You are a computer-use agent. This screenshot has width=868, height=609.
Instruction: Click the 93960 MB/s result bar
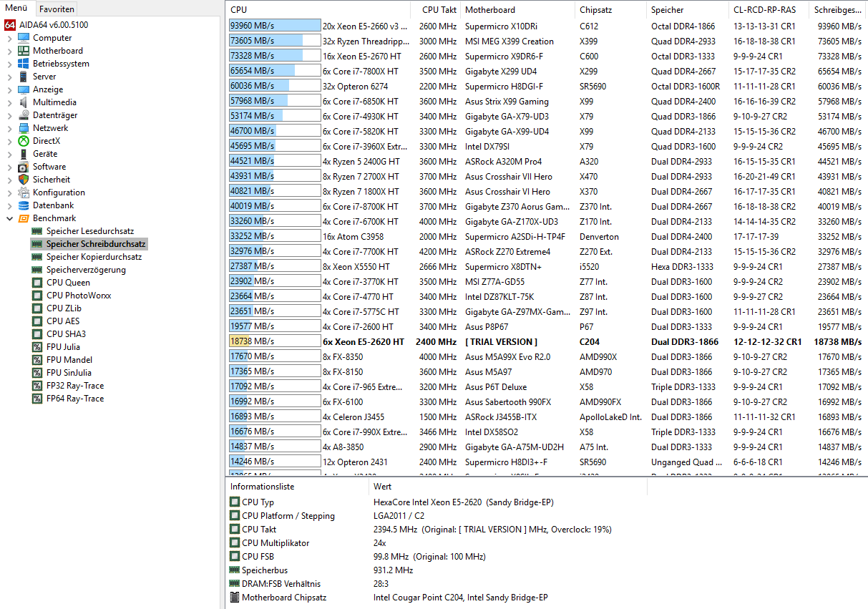coord(274,26)
